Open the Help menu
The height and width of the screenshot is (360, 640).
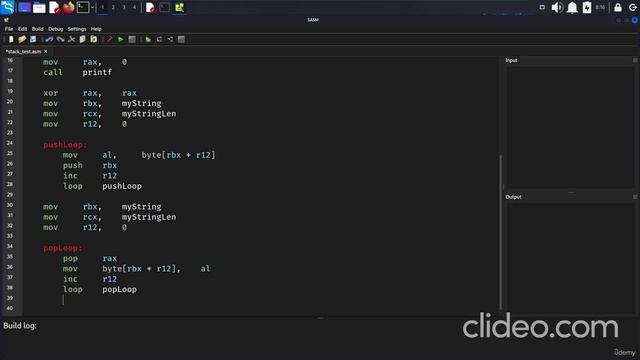(x=96, y=29)
